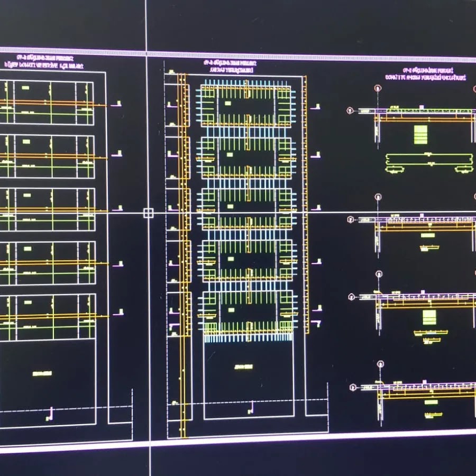
Task: Select the purple title above the left drawing
Action: pyautogui.click(x=44, y=62)
